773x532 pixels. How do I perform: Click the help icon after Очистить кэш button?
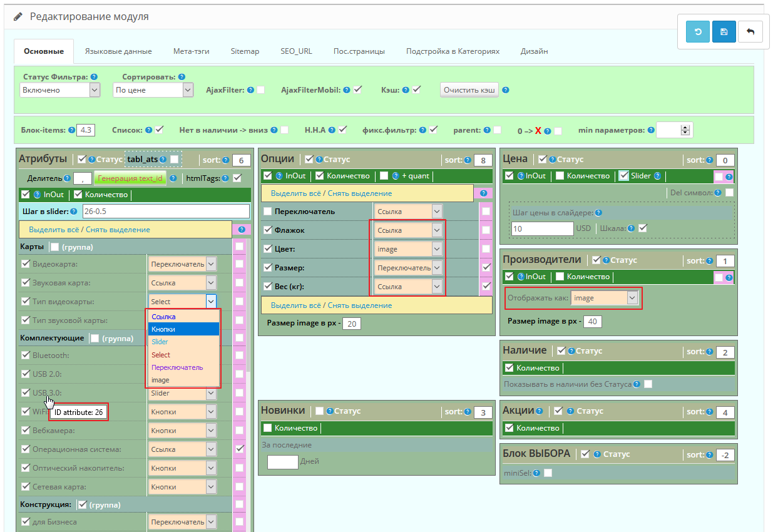(506, 90)
